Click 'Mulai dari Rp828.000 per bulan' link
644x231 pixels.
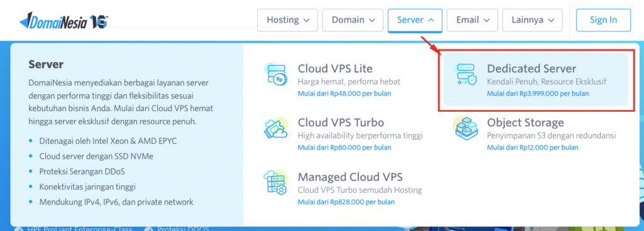click(x=347, y=202)
